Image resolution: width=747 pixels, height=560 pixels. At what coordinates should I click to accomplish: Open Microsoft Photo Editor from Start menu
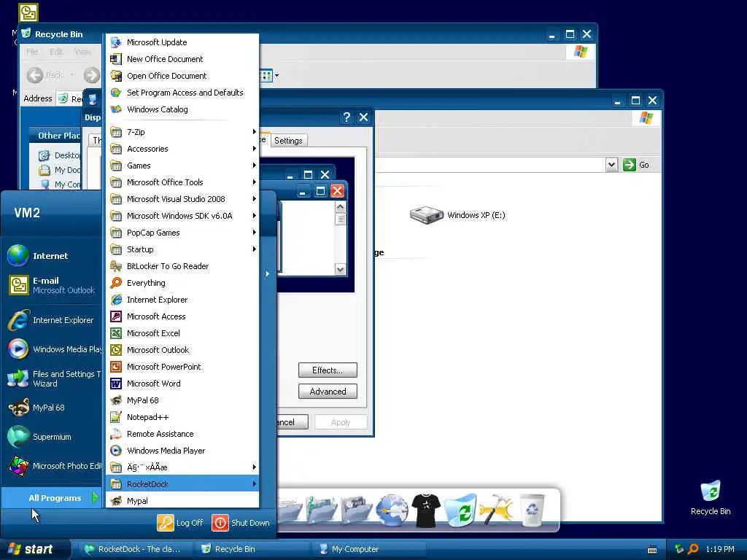coord(53,466)
